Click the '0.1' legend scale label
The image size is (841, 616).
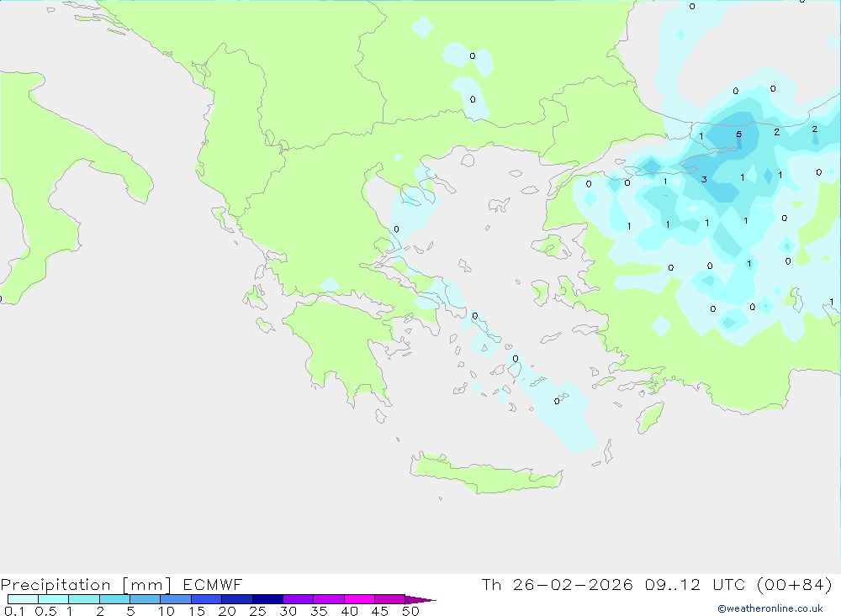click(x=14, y=611)
